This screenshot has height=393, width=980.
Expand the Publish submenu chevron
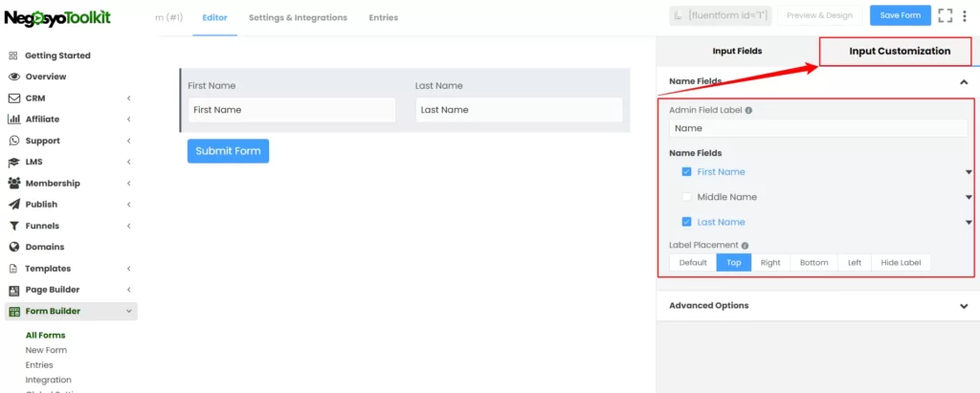[x=129, y=205]
